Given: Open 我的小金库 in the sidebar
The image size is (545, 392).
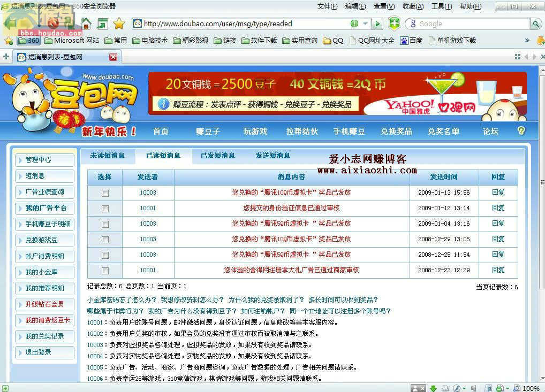Looking at the screenshot, I should click(x=44, y=272).
